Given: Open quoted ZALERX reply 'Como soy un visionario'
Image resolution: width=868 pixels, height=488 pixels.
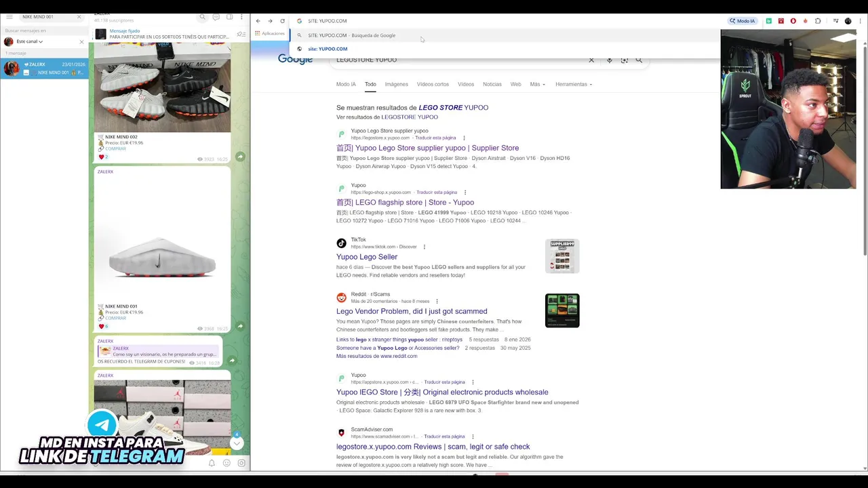Looking at the screenshot, I should coord(157,351).
